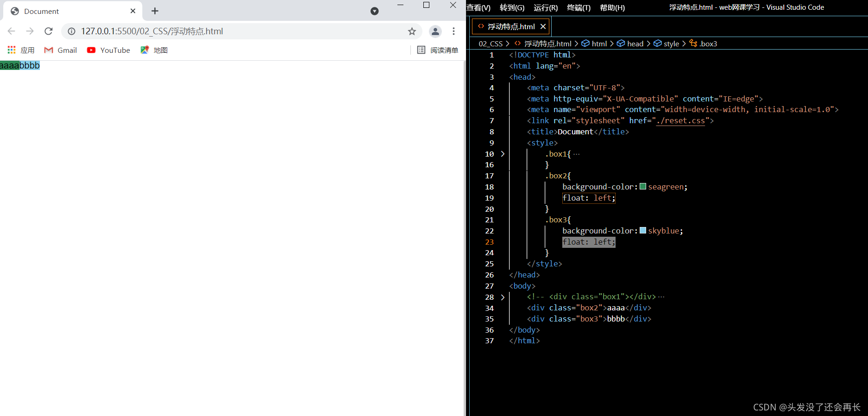
Task: Click '<!DOCTYPE html>' on line 1
Action: pyautogui.click(x=542, y=55)
